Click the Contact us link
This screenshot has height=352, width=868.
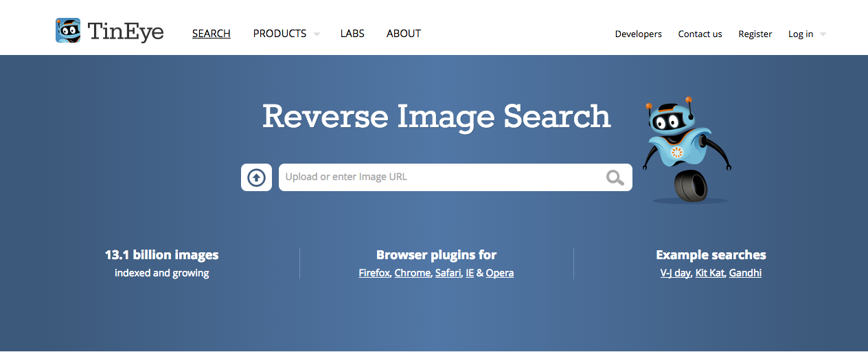(x=700, y=34)
